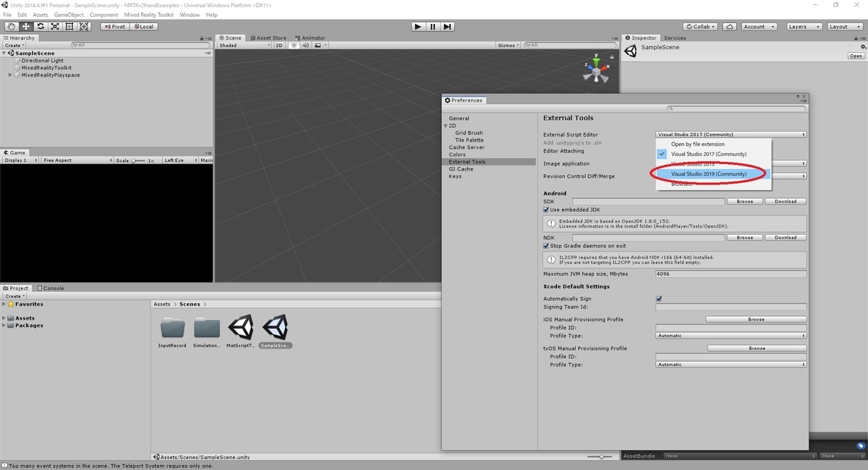The image size is (868, 470).
Task: Click the Pause button
Action: 433,27
